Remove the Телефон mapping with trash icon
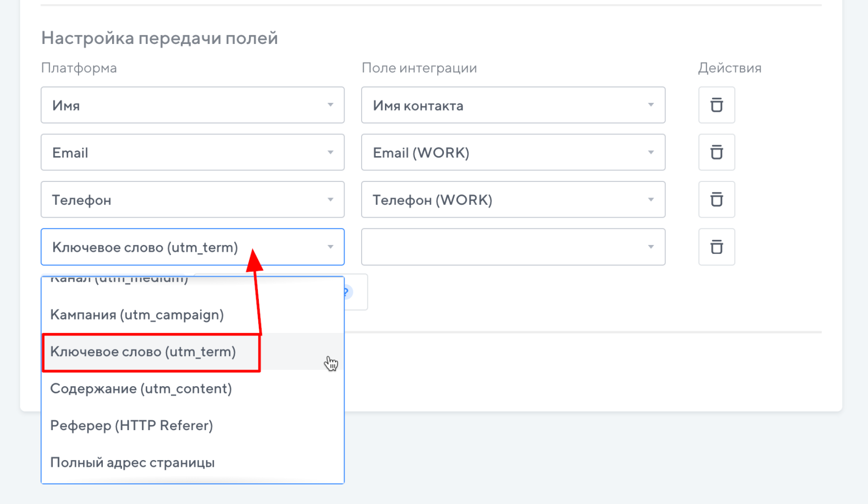 point(716,200)
